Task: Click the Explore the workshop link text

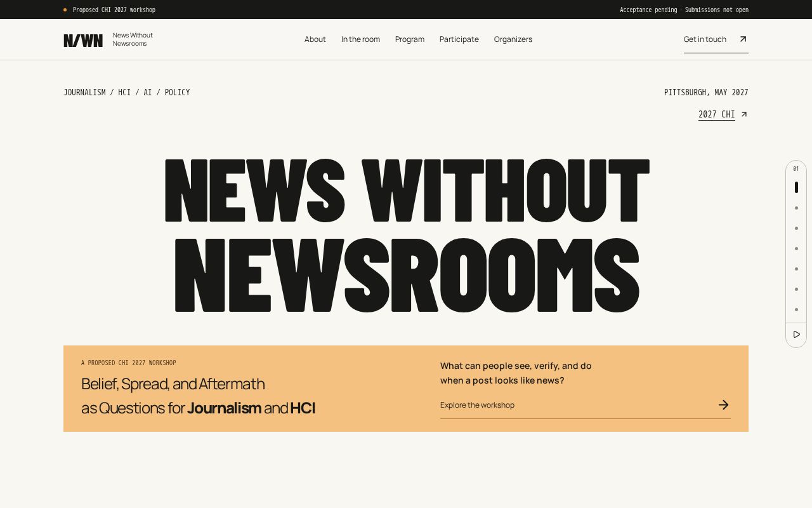Action: tap(477, 405)
